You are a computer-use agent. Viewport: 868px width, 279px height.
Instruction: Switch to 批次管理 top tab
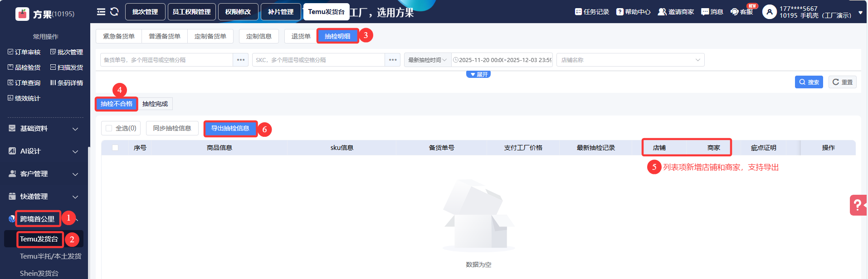click(x=145, y=12)
